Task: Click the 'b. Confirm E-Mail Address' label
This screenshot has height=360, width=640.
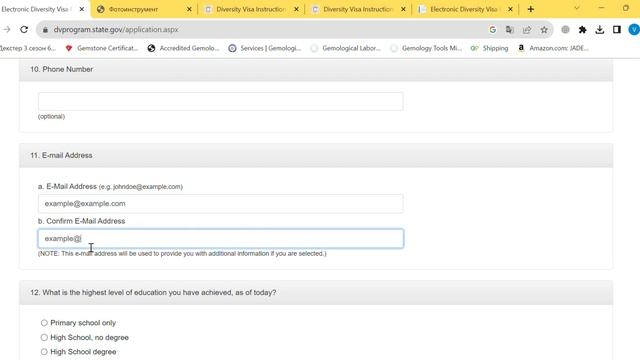Action: click(81, 221)
